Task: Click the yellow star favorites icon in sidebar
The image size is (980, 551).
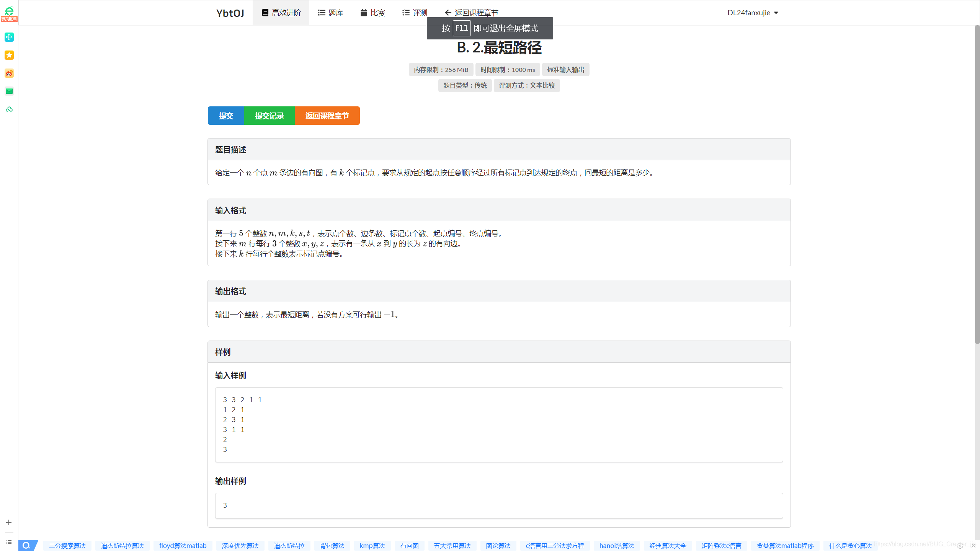Action: click(x=9, y=55)
